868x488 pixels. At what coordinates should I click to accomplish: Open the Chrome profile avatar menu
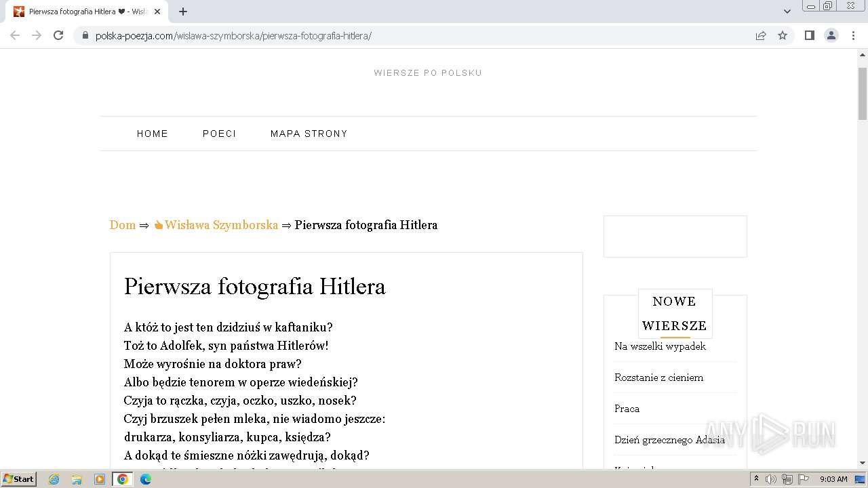click(x=831, y=35)
